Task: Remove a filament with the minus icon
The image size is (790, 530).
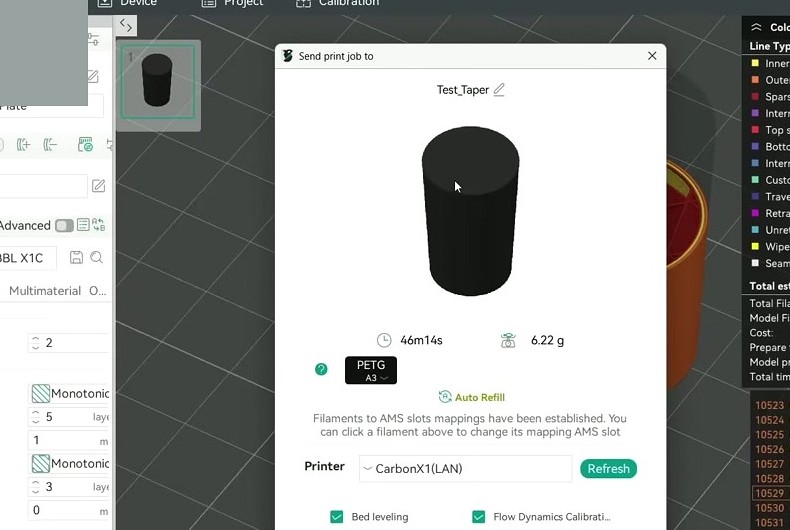Action: point(50,145)
